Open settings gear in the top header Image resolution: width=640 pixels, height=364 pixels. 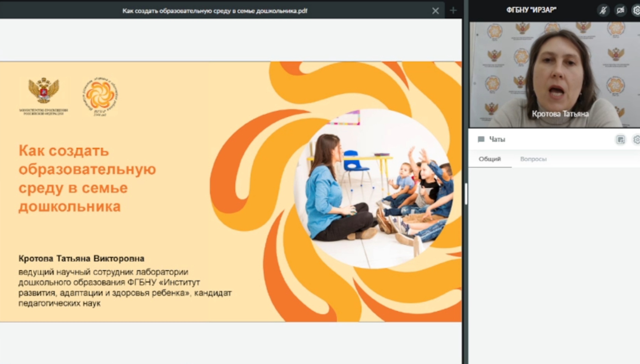tap(636, 10)
